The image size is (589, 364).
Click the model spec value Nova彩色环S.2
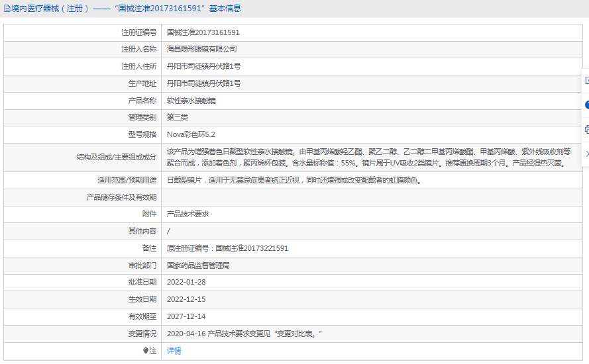tap(191, 134)
